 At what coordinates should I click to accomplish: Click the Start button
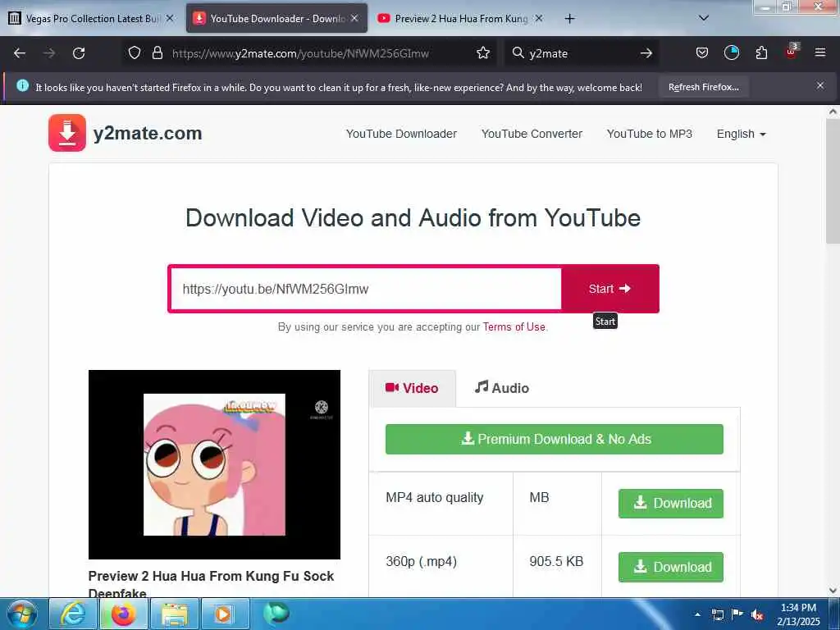609,289
